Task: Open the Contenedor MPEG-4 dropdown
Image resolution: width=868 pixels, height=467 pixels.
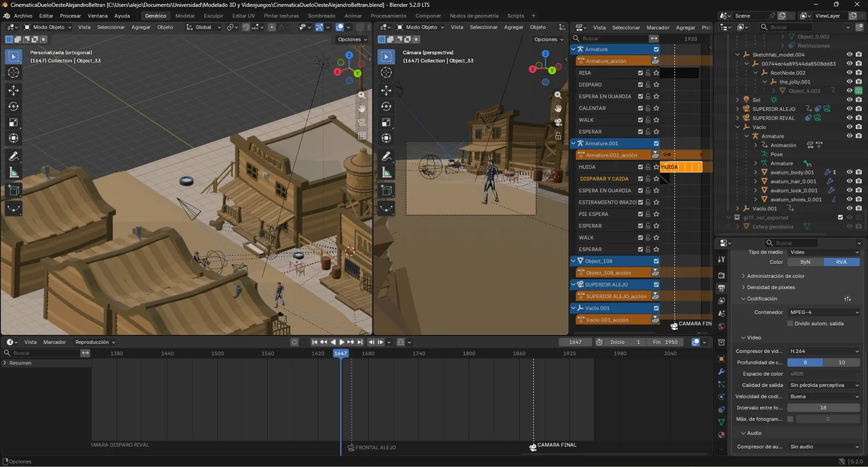Action: point(824,312)
